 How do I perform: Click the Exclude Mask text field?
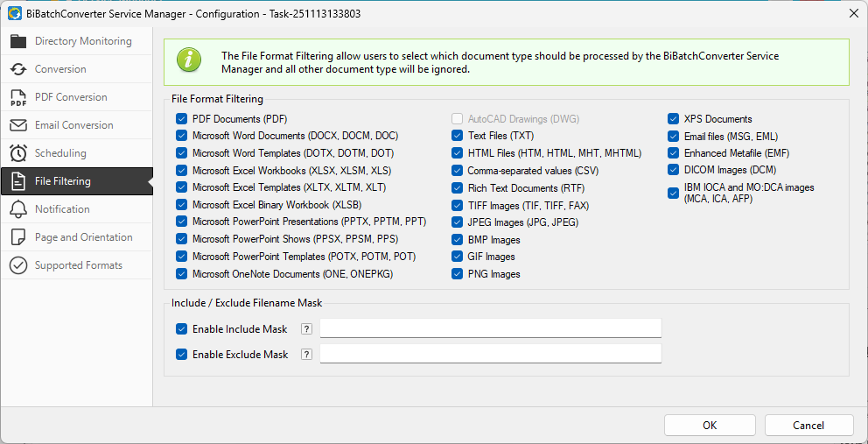coord(490,354)
